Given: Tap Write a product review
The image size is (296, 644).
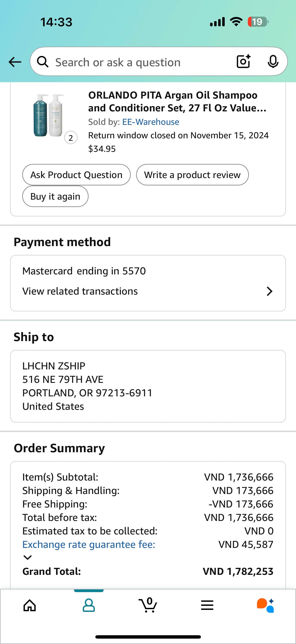Looking at the screenshot, I should click(x=192, y=175).
